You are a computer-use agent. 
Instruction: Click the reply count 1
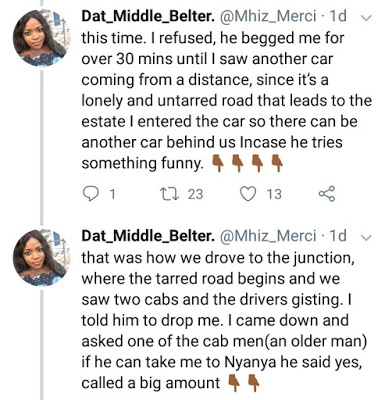click(x=112, y=194)
